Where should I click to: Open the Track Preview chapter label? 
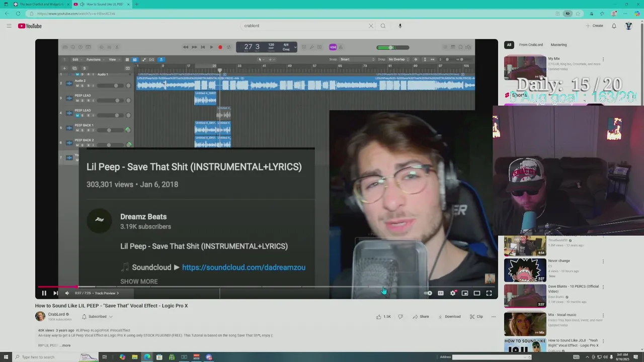point(107,293)
